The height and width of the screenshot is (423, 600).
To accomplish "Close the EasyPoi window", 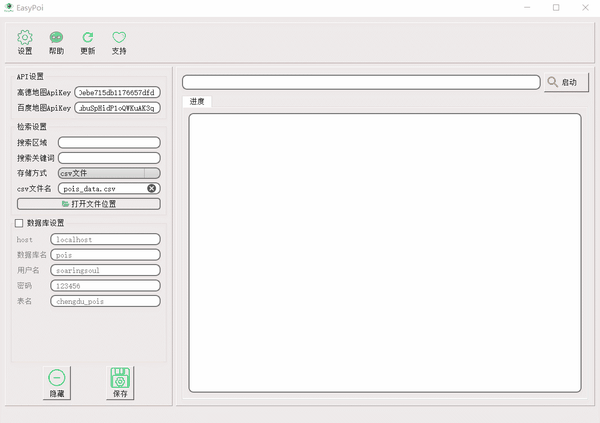I will (585, 7).
